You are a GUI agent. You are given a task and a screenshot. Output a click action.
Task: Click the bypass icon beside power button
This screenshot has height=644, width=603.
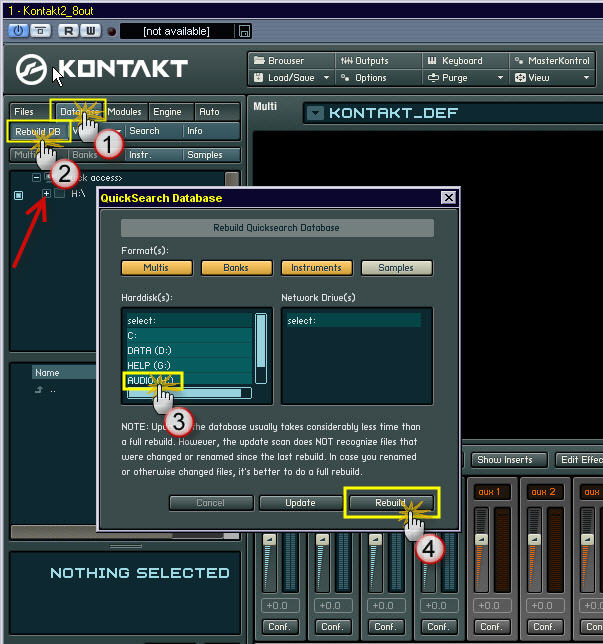(x=40, y=31)
